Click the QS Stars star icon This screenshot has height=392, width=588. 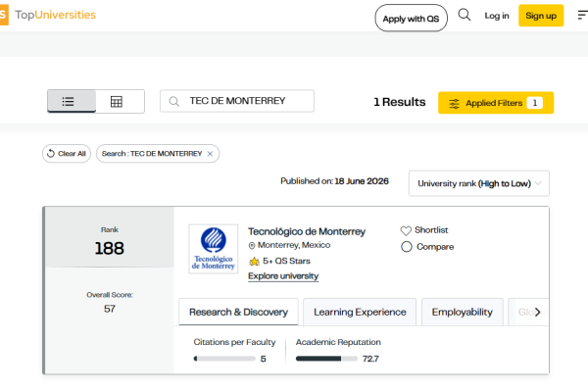[254, 261]
